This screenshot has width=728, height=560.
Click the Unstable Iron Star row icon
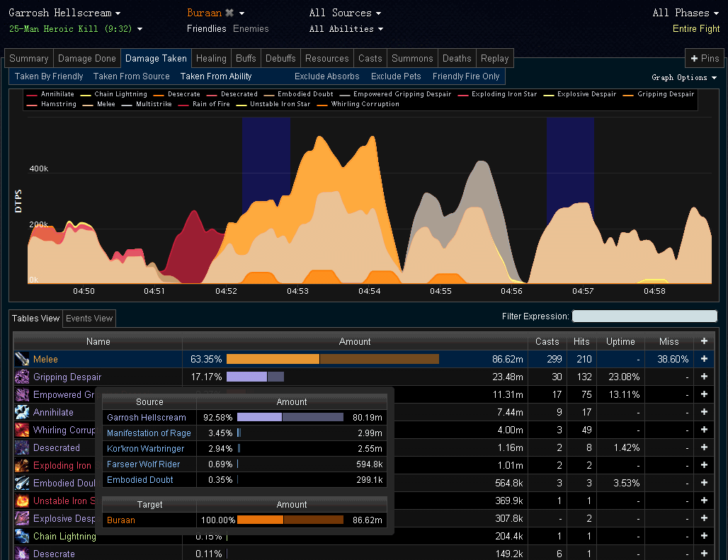point(22,501)
